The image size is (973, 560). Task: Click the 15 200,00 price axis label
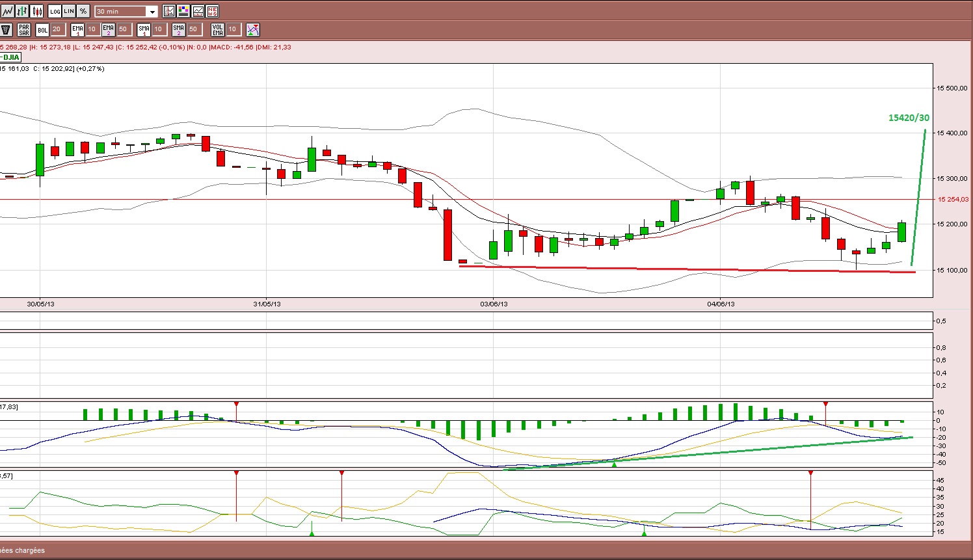(952, 224)
